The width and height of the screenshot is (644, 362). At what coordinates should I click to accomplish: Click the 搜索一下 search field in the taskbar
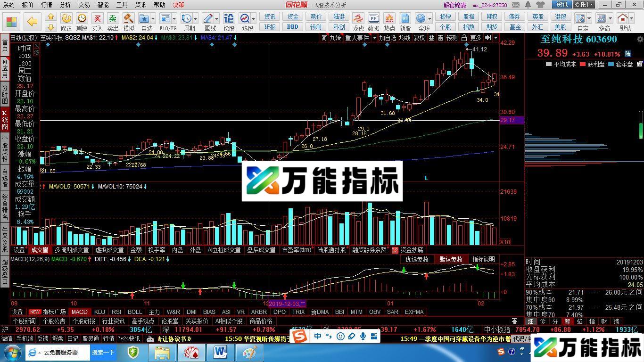pyautogui.click(x=103, y=352)
